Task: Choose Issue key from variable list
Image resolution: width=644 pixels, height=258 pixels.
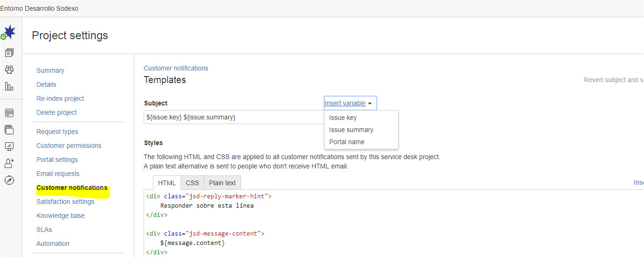Action: tap(343, 118)
